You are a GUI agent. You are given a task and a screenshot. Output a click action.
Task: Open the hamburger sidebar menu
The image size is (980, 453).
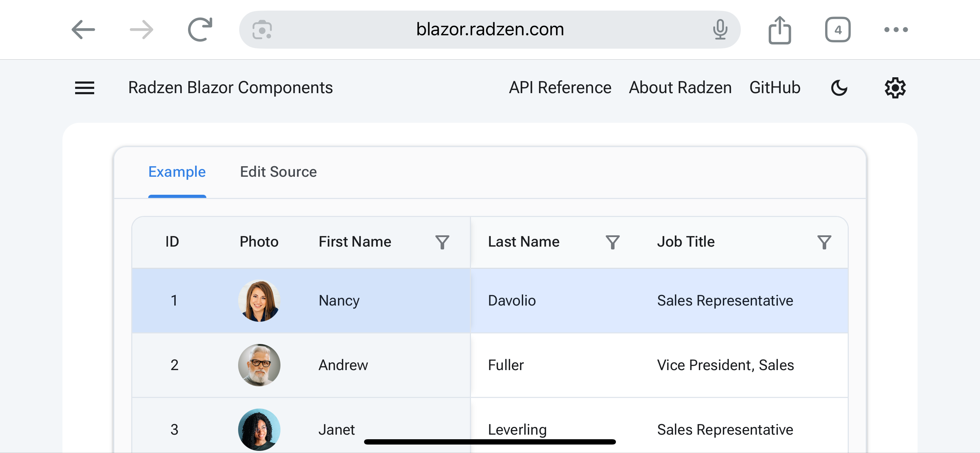pos(84,88)
